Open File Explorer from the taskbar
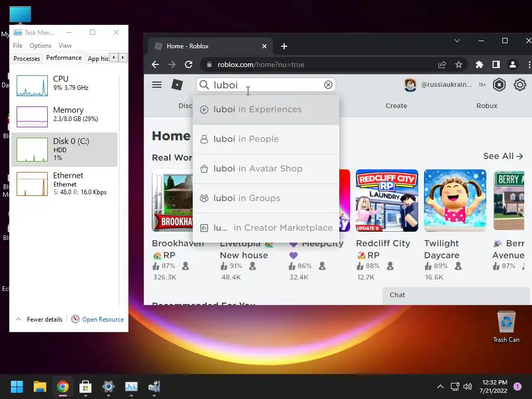Image resolution: width=532 pixels, height=399 pixels. pyautogui.click(x=39, y=387)
